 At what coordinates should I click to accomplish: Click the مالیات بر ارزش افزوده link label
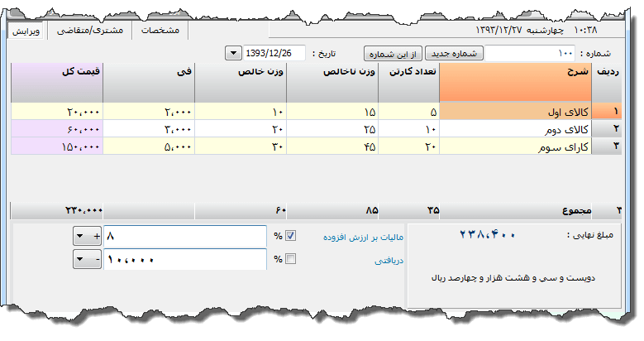point(359,237)
